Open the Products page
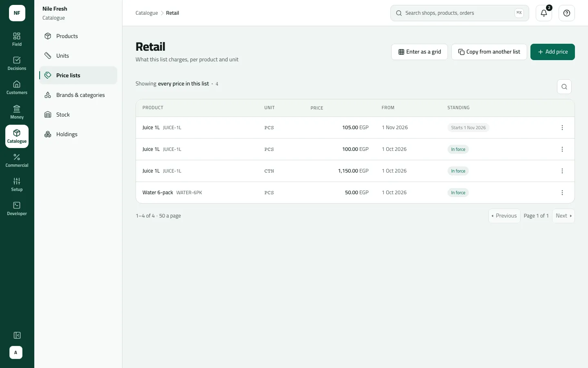588x368 pixels. tap(78, 36)
